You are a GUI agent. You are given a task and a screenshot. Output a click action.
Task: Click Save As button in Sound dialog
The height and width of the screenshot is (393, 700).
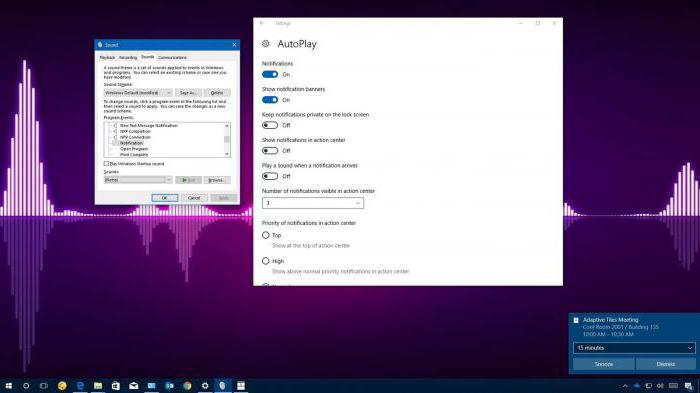[188, 92]
